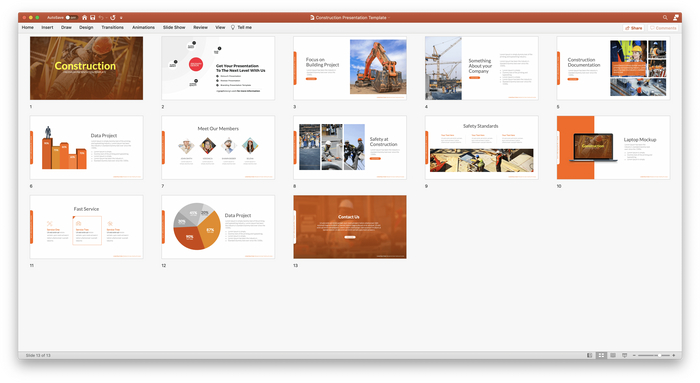Switch to the Design tab
Screen dimensions: 700x383
tap(86, 27)
